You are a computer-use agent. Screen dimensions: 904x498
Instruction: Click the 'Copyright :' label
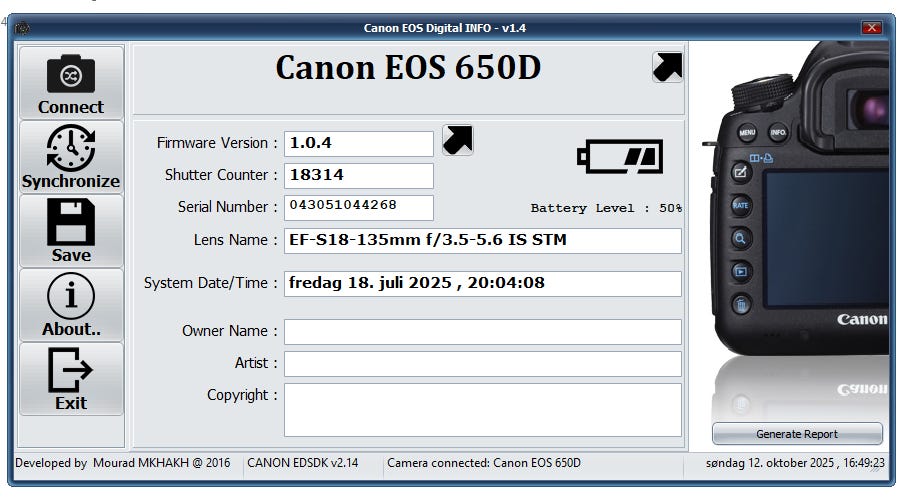[242, 395]
